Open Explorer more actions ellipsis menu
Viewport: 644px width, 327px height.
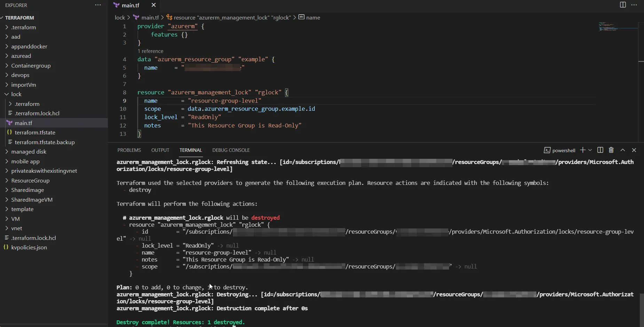(x=98, y=5)
